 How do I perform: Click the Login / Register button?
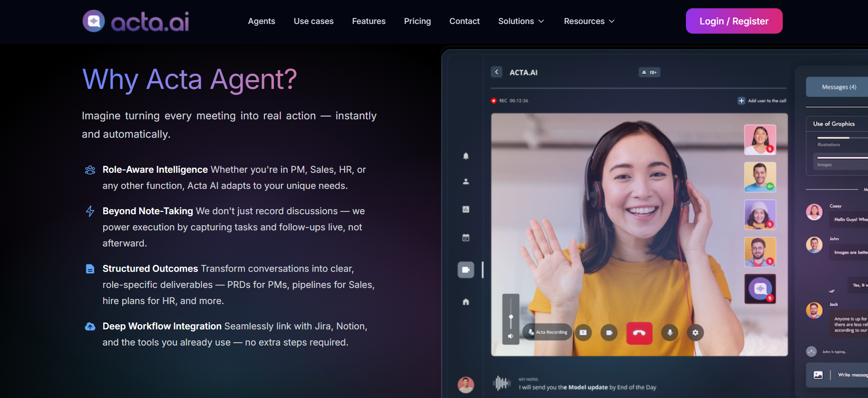pos(734,21)
